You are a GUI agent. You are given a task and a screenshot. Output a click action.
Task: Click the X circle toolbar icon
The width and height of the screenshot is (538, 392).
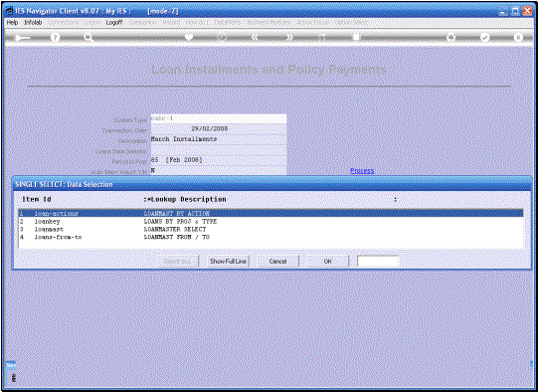[518, 37]
